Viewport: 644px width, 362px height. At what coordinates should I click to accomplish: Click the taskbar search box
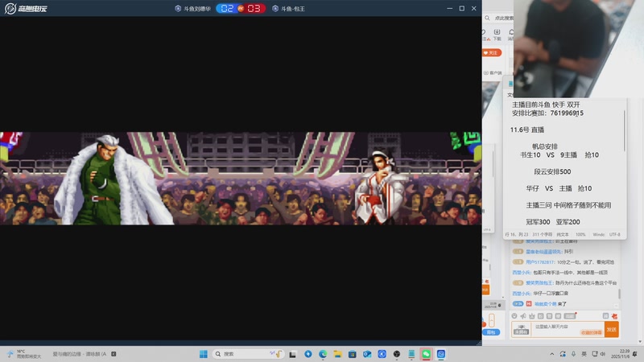(x=248, y=354)
